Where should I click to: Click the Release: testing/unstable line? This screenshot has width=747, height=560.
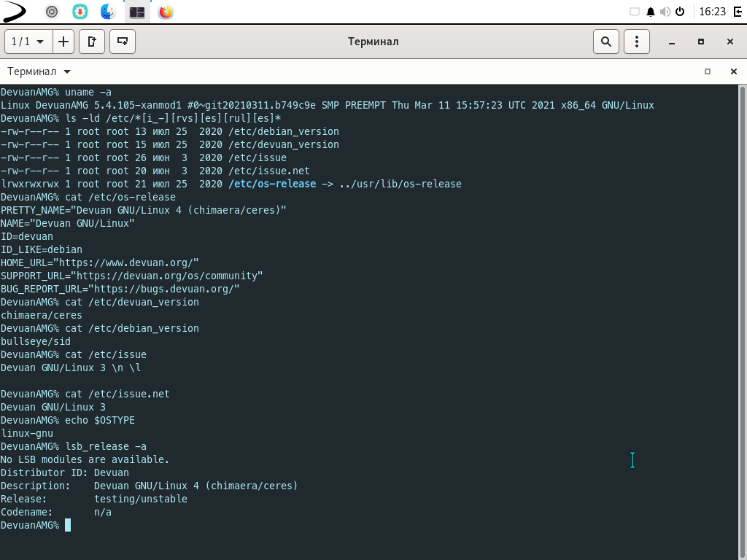point(94,499)
